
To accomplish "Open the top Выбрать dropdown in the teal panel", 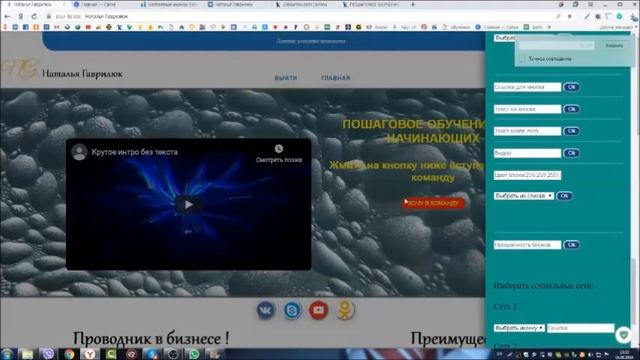I will point(505,38).
